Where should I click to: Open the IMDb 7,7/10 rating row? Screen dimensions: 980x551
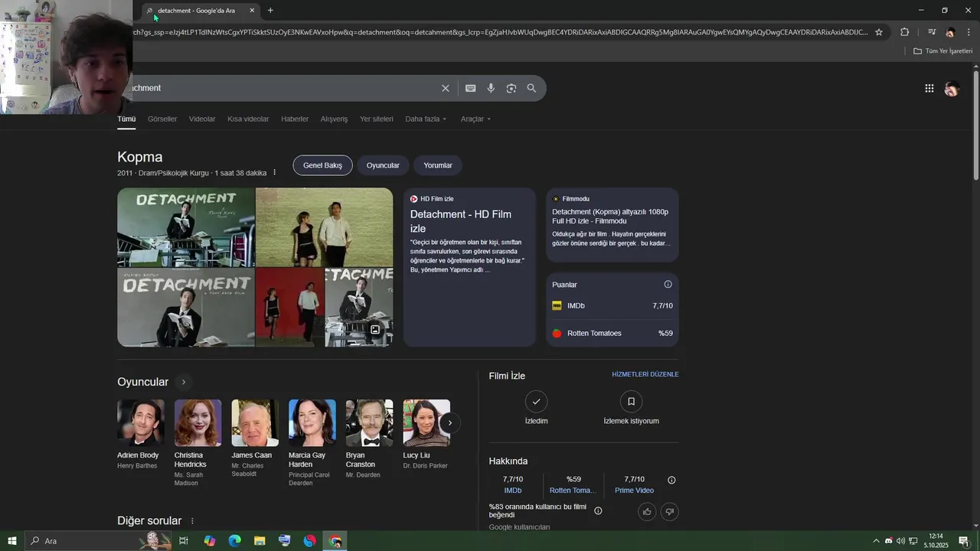(612, 306)
